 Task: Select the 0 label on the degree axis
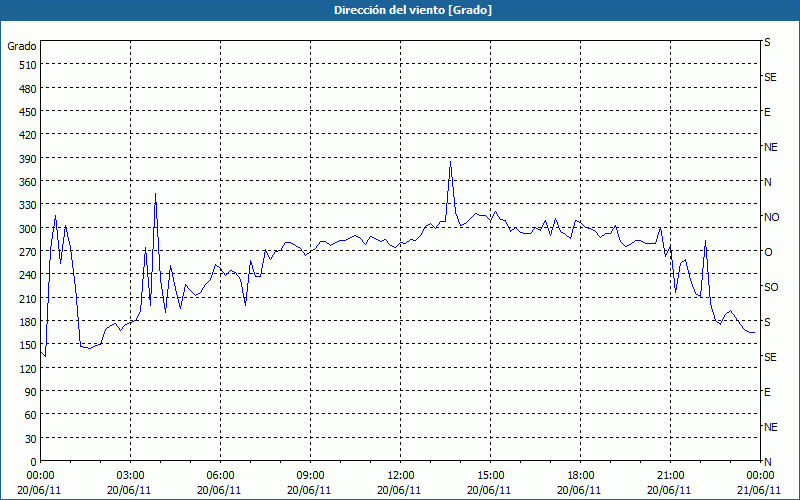click(x=34, y=462)
